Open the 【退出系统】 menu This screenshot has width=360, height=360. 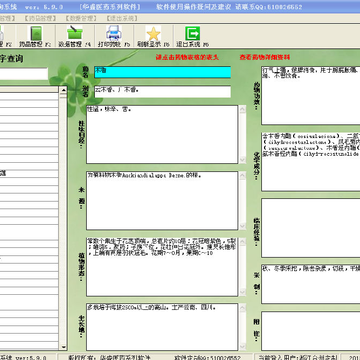(x=122, y=18)
